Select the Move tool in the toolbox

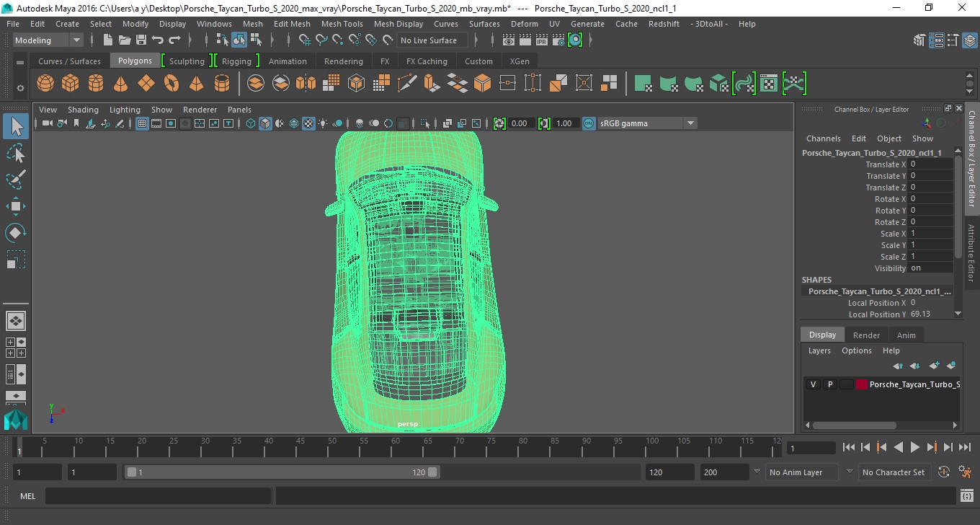pos(16,206)
